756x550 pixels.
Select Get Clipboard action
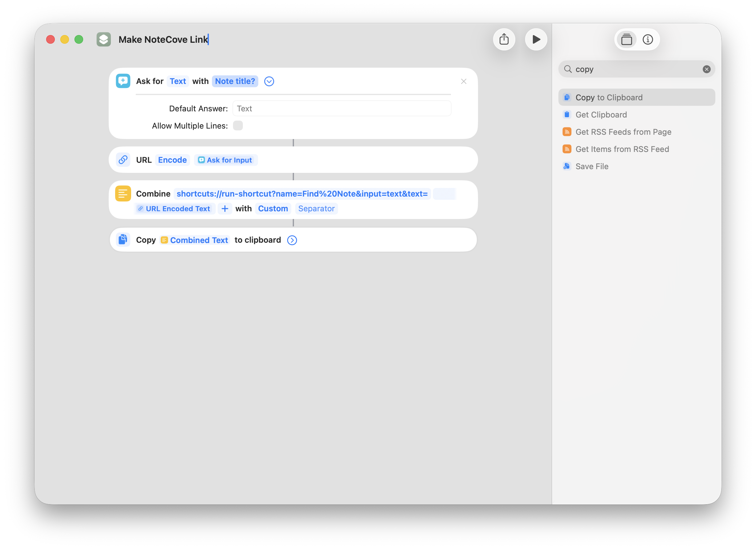(x=636, y=115)
